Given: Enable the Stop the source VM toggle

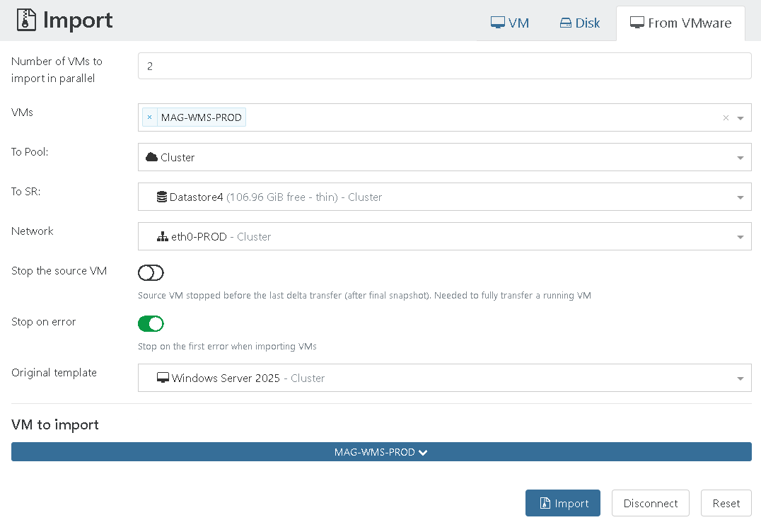Looking at the screenshot, I should tap(151, 273).
